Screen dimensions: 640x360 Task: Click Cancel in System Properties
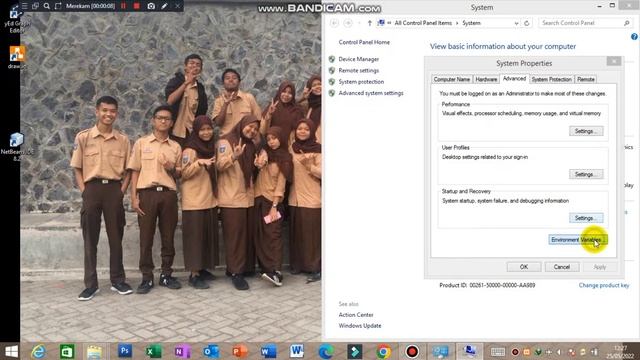(562, 267)
